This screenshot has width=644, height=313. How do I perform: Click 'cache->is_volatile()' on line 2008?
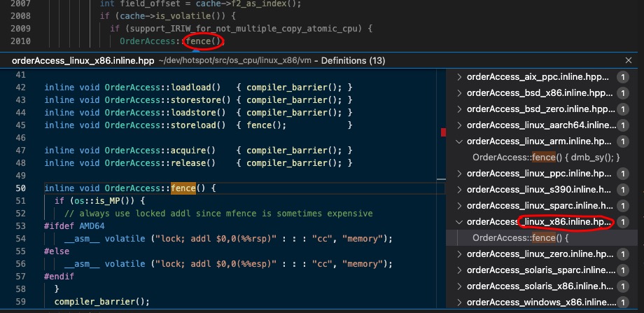tap(172, 16)
